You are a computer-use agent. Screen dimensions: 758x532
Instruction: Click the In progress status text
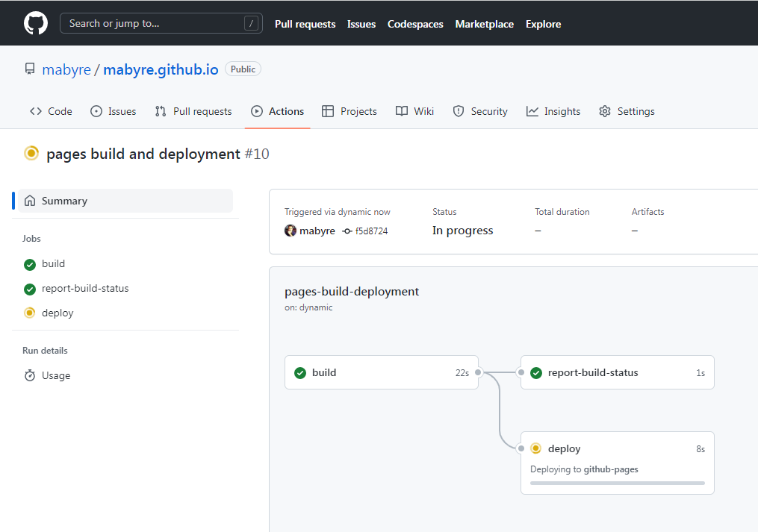click(x=462, y=231)
